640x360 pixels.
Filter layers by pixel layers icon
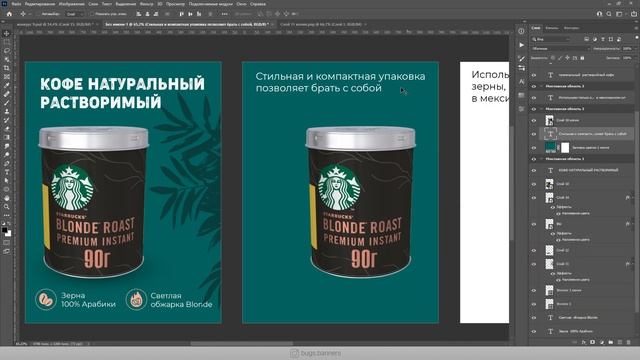pyautogui.click(x=587, y=39)
